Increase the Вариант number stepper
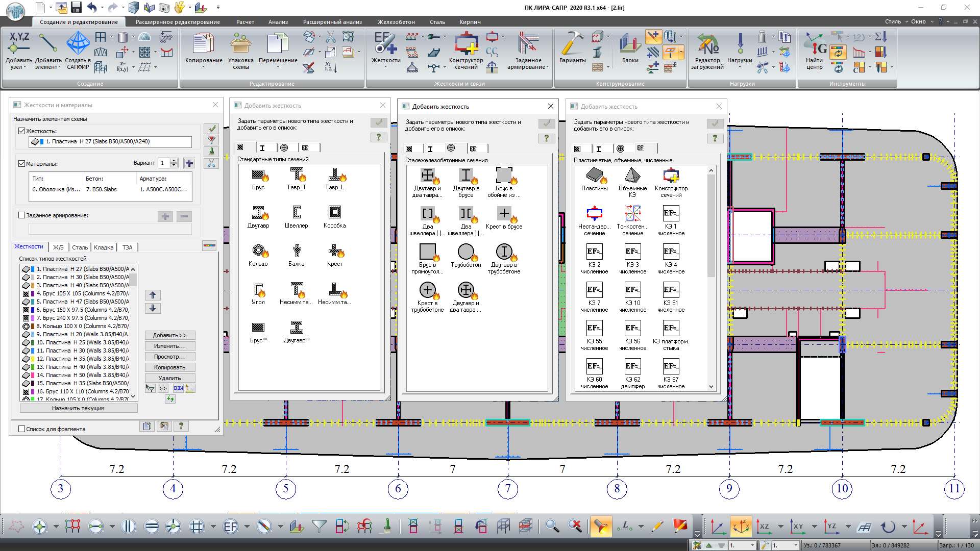Viewport: 980px width, 551px height. pos(174,161)
